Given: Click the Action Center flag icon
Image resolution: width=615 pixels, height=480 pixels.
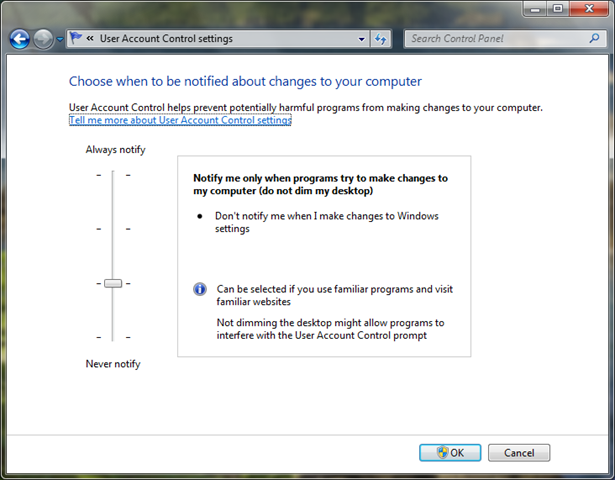Looking at the screenshot, I should (x=75, y=38).
